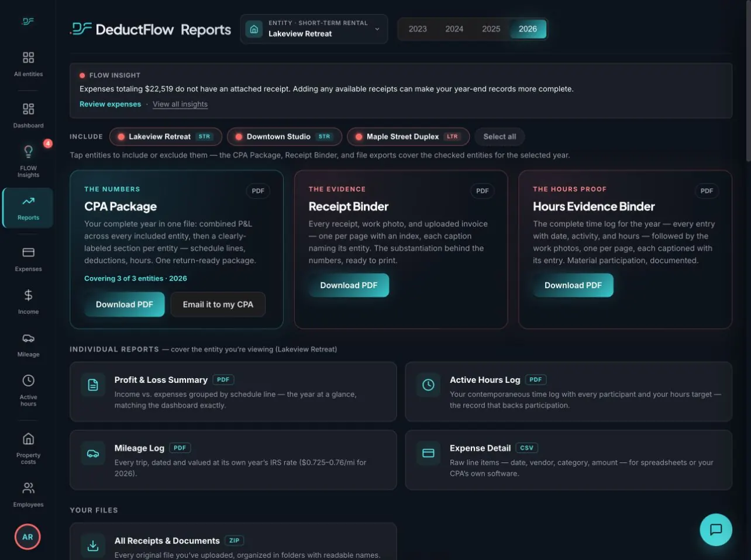The height and width of the screenshot is (560, 751).
Task: Click the Profit & Loss Summary document icon
Action: point(93,385)
